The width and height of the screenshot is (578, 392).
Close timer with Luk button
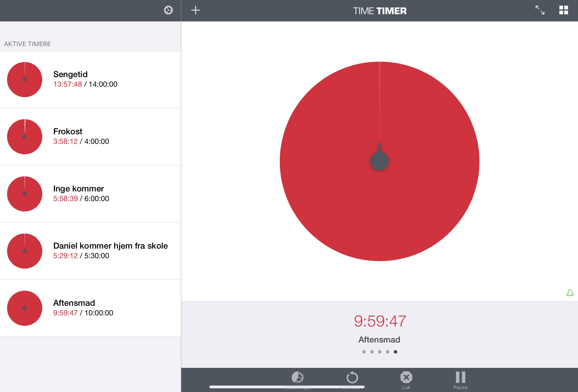(406, 380)
